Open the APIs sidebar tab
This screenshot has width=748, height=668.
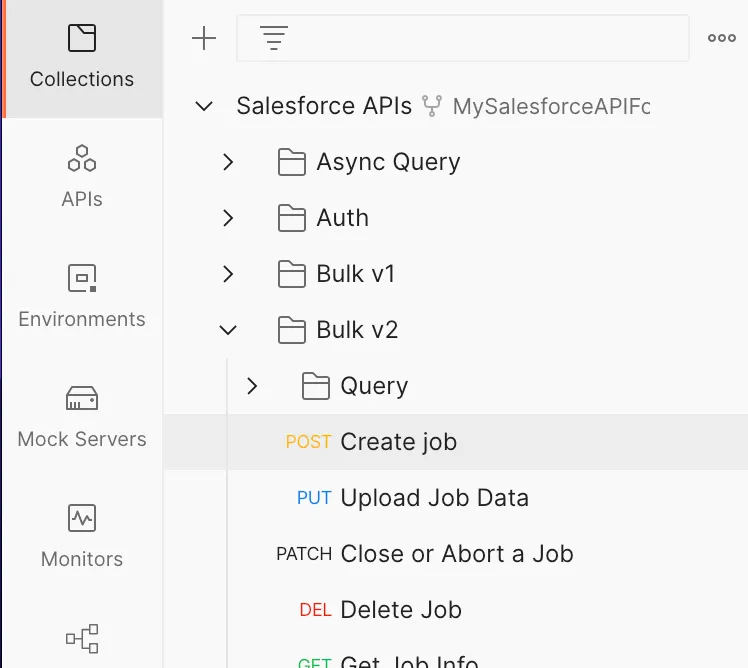pos(82,177)
